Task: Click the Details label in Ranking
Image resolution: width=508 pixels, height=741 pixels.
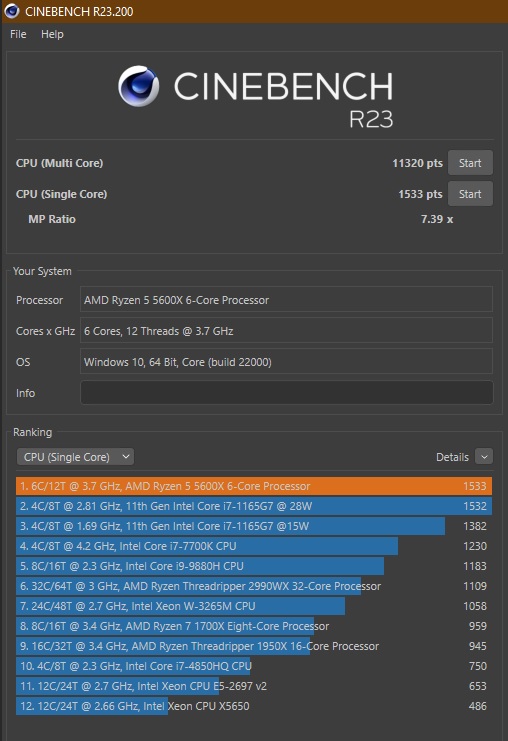Action: 452,457
